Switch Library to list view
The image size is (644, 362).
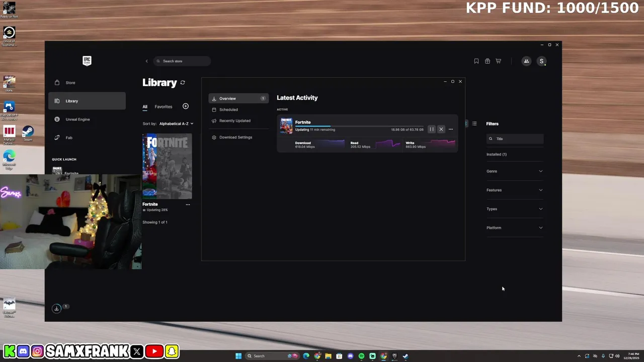coord(474,124)
